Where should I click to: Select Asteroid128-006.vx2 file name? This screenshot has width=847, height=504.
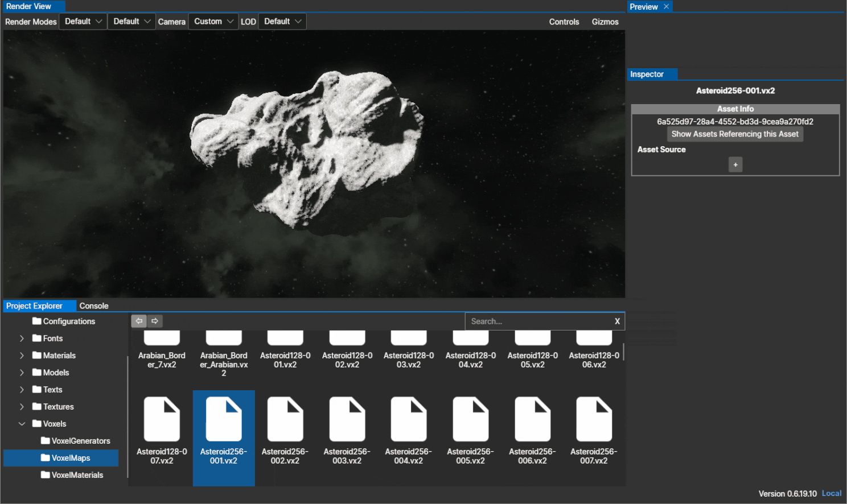594,360
